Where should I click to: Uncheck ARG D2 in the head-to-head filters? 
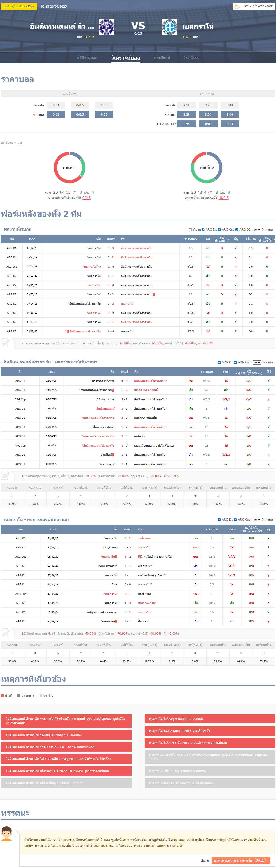coord(237,230)
